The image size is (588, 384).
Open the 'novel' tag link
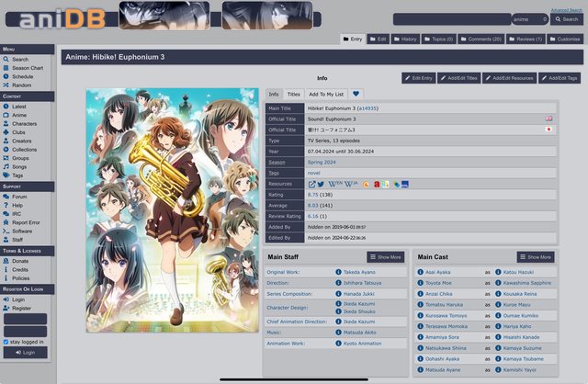[x=314, y=173]
